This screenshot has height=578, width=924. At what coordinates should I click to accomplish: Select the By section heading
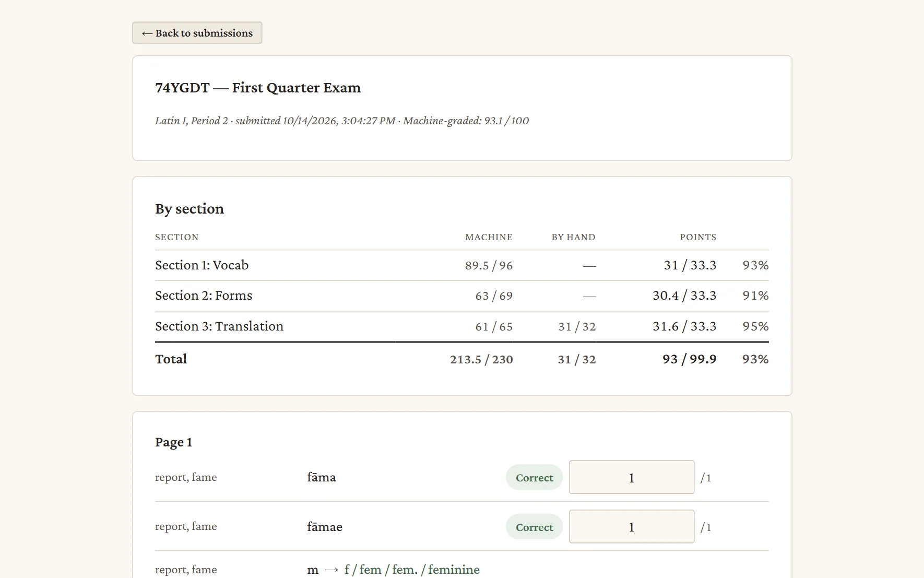(189, 209)
